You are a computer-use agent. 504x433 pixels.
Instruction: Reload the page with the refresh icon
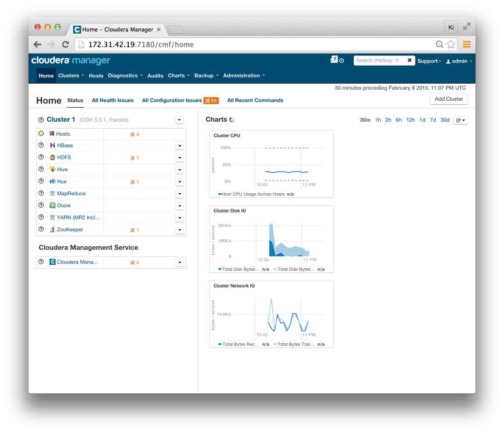(x=66, y=44)
